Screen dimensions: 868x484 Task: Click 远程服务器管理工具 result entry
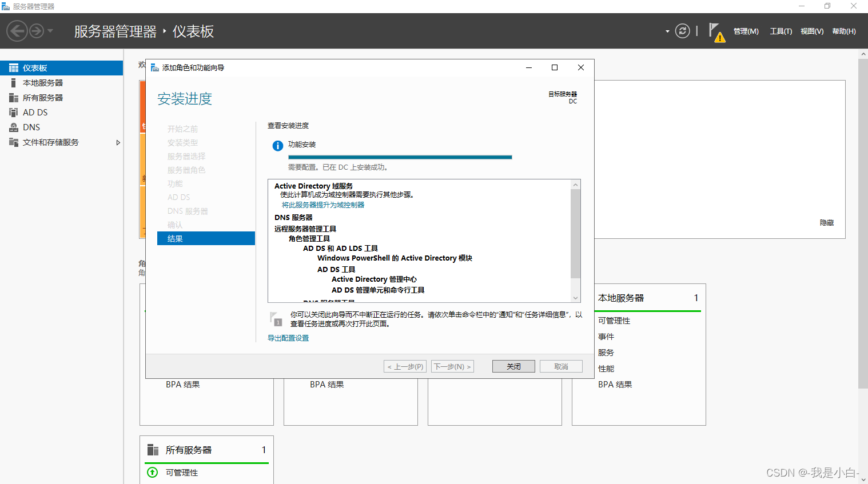click(x=305, y=229)
